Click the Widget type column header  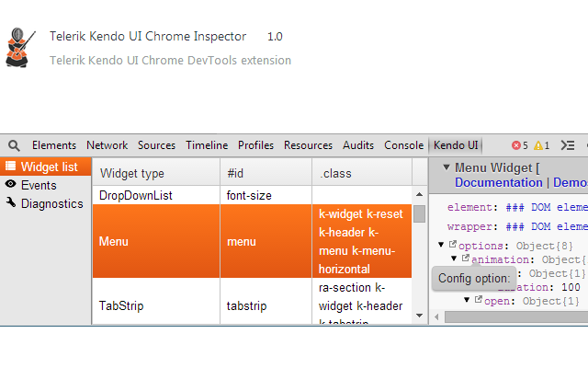click(x=156, y=173)
